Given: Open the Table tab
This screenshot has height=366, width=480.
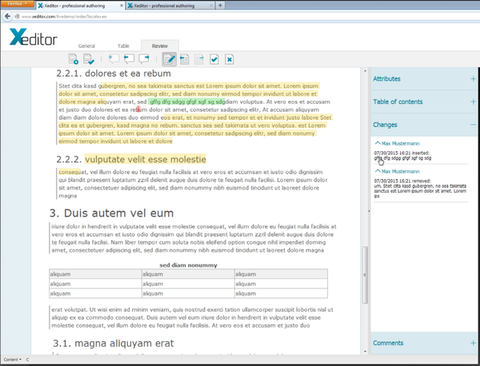Looking at the screenshot, I should click(x=123, y=46).
